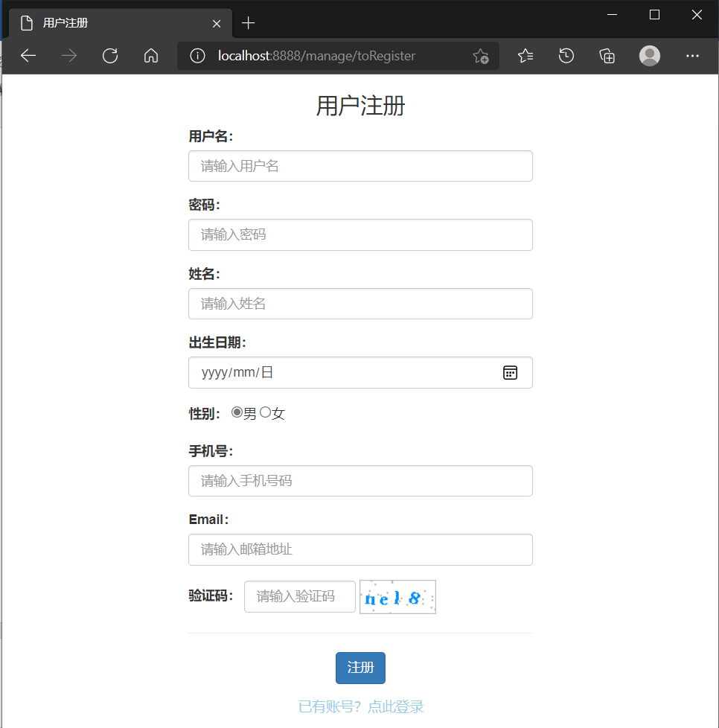Screen dimensions: 719x728
Task: Click the browser home icon
Action: pyautogui.click(x=151, y=56)
